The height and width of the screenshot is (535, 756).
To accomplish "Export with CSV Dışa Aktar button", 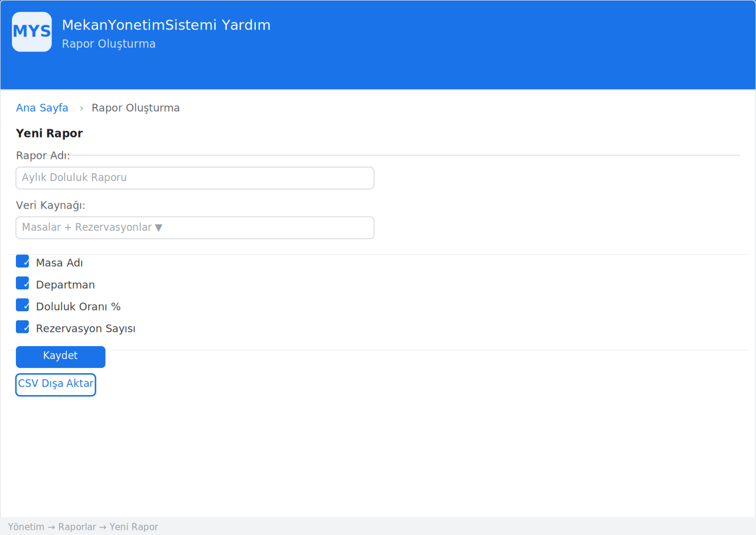I will (x=56, y=384).
